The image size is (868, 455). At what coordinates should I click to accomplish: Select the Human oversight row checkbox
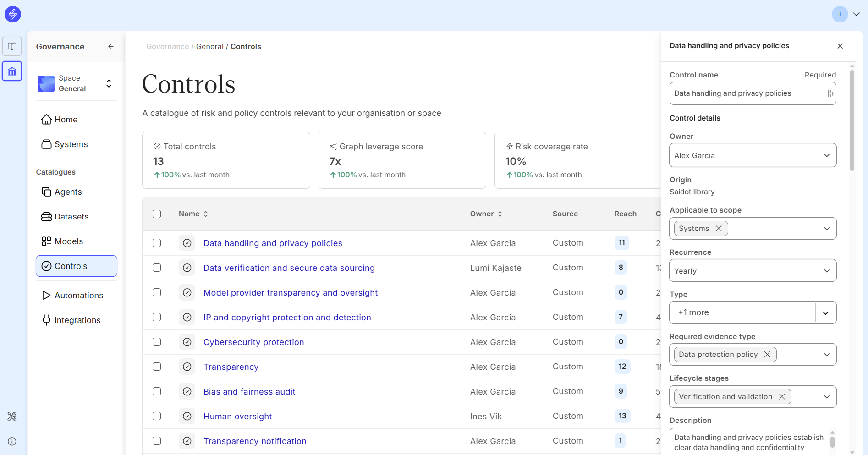tap(157, 416)
